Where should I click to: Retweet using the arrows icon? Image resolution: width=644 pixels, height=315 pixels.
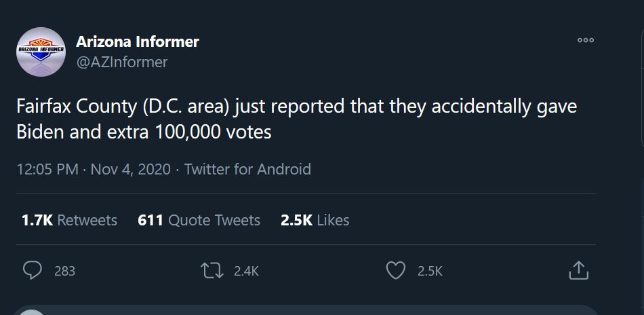tap(212, 271)
